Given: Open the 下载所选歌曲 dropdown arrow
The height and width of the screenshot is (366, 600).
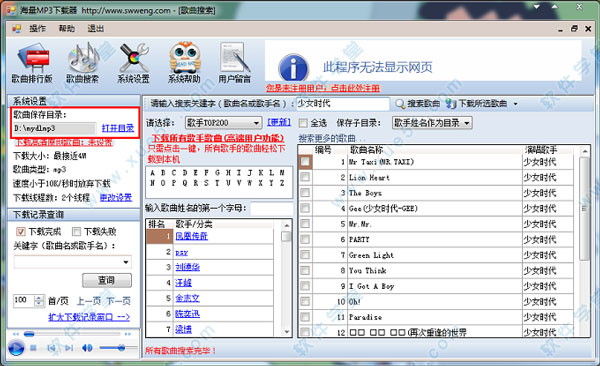Looking at the screenshot, I should (515, 104).
